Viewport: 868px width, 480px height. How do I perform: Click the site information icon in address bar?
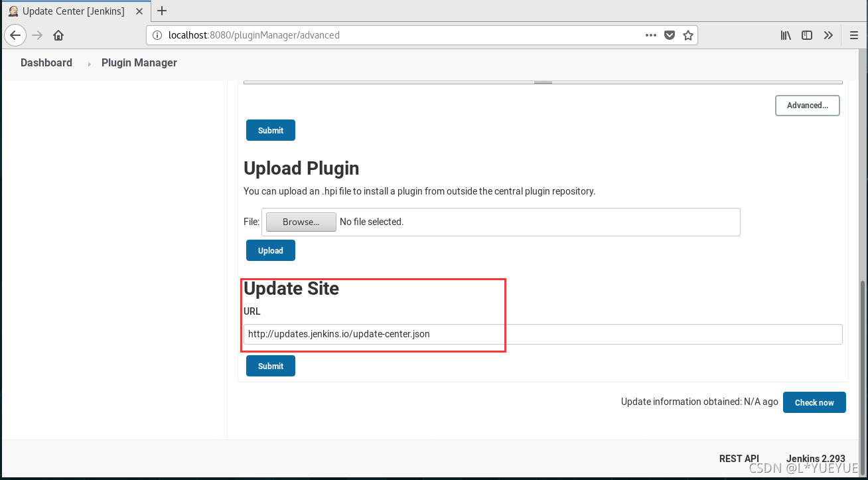pos(157,35)
